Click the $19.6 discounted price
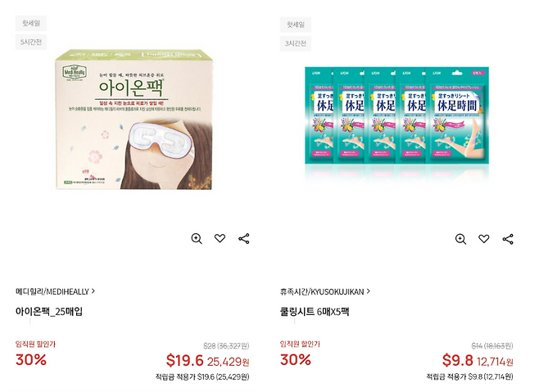Viewport: 539px width, 392px height. (184, 360)
